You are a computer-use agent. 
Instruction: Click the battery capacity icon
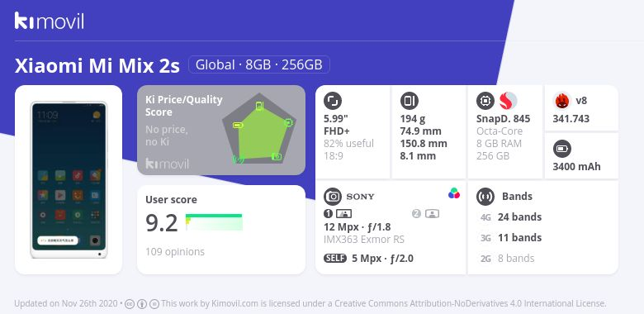(562, 149)
